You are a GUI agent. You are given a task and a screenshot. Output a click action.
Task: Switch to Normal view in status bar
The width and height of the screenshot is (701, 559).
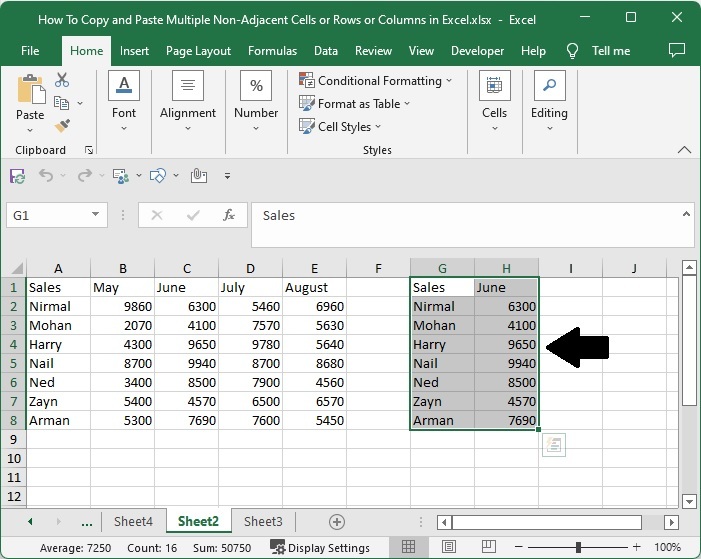point(410,547)
